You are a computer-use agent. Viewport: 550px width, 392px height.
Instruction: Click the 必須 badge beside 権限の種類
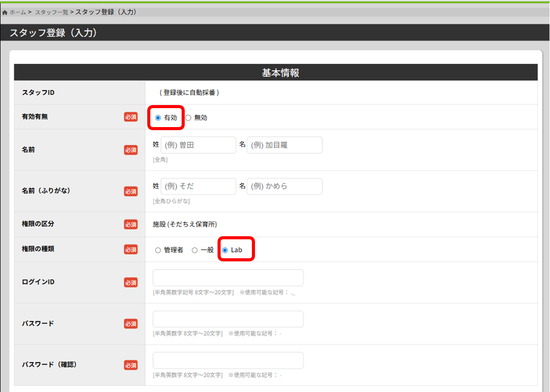(x=131, y=250)
